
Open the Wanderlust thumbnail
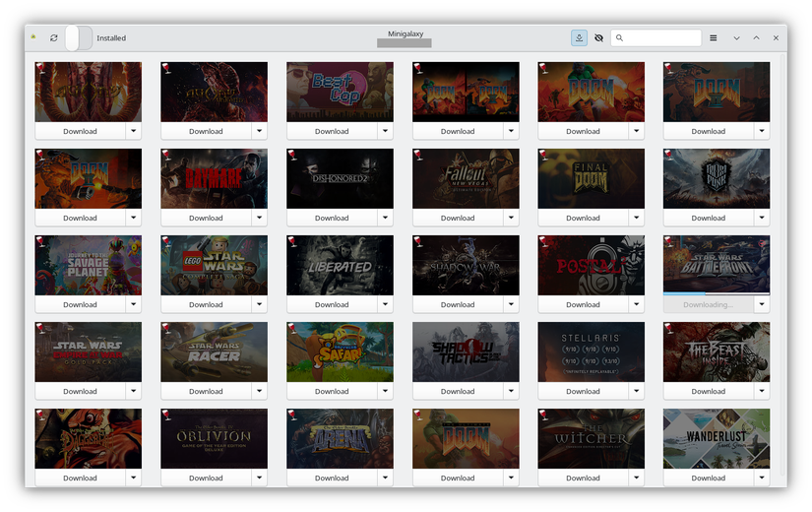[x=717, y=438]
